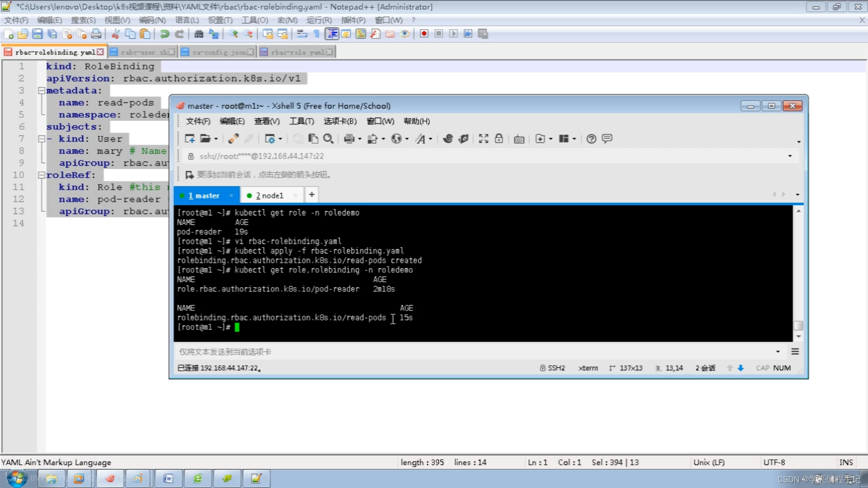Open Internet Explorer from taskbar
Viewport: 868px width, 488px height.
pos(198,478)
